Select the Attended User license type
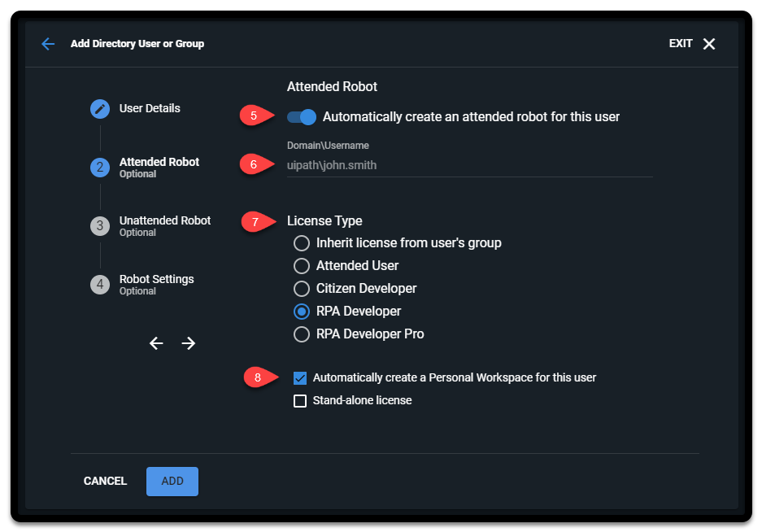The height and width of the screenshot is (532, 762). (x=301, y=265)
